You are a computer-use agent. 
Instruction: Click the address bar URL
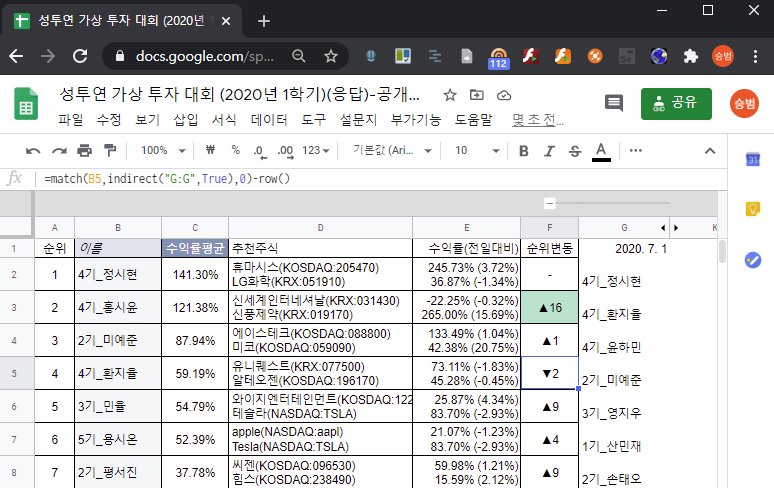pyautogui.click(x=204, y=56)
